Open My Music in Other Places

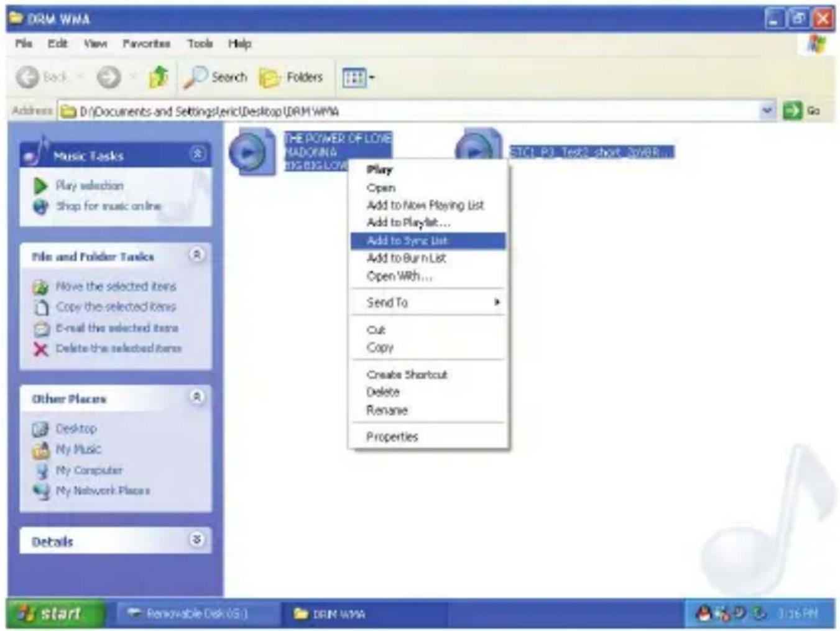point(78,449)
